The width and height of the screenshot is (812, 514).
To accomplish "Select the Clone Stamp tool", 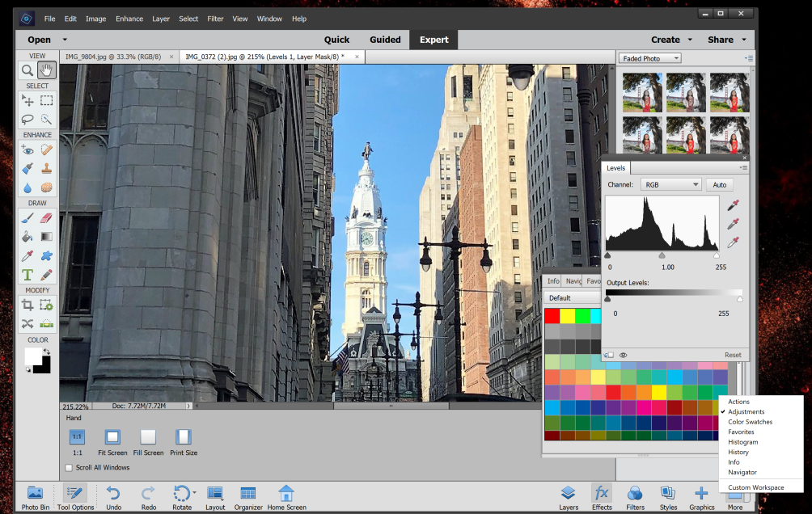I will [45, 168].
